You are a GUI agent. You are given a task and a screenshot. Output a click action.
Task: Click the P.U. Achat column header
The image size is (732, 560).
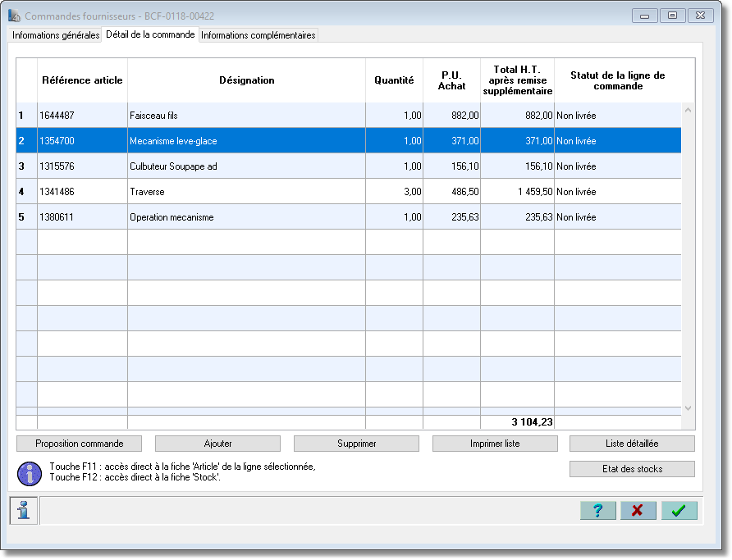click(451, 80)
